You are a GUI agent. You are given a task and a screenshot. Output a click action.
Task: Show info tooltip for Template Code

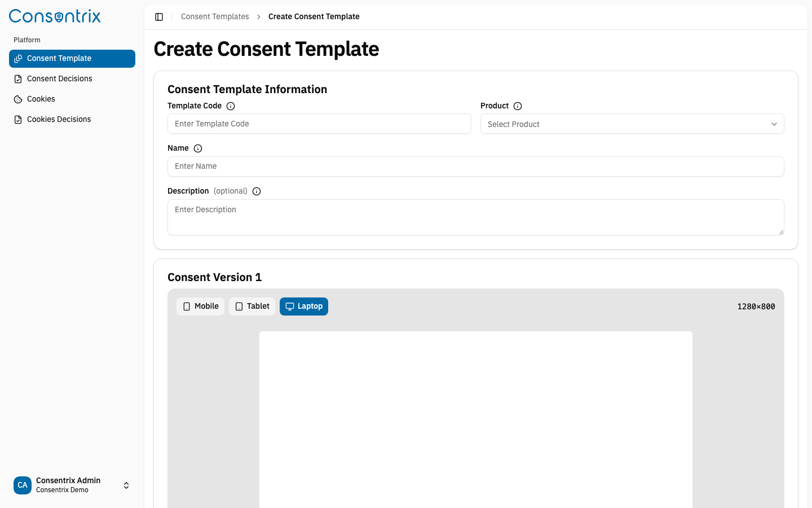(x=231, y=106)
